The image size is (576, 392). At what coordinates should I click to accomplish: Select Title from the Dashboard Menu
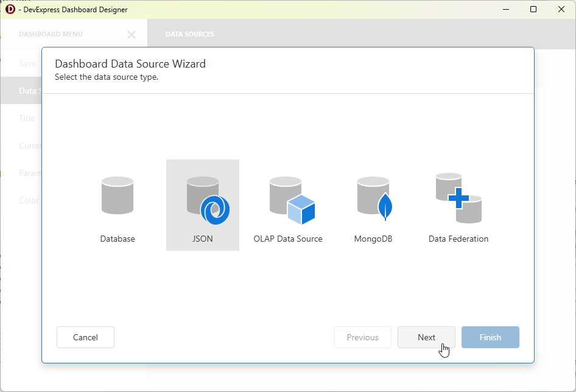pyautogui.click(x=27, y=118)
